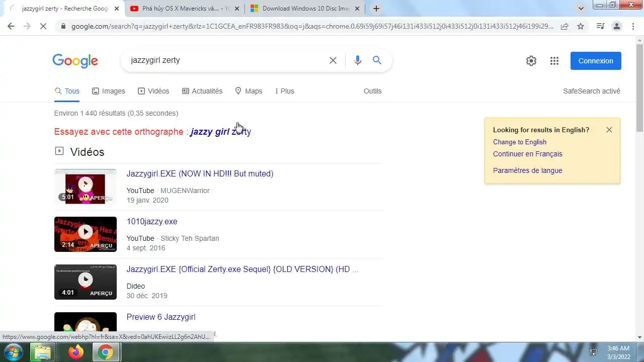Image resolution: width=644 pixels, height=362 pixels.
Task: Open the new tab plus button
Action: [376, 9]
